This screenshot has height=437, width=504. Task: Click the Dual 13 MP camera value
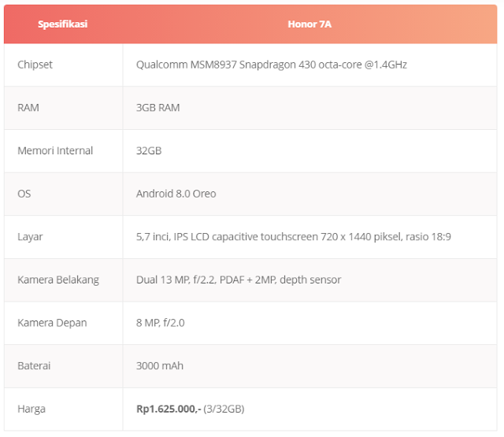click(x=239, y=280)
